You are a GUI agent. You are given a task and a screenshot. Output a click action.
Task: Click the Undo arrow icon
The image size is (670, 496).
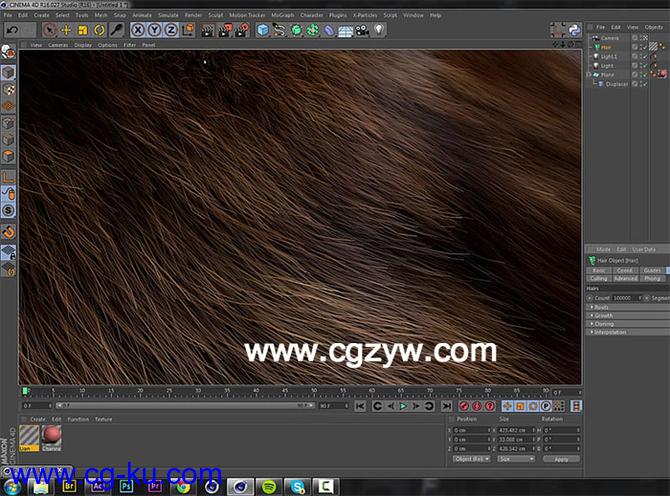point(12,30)
